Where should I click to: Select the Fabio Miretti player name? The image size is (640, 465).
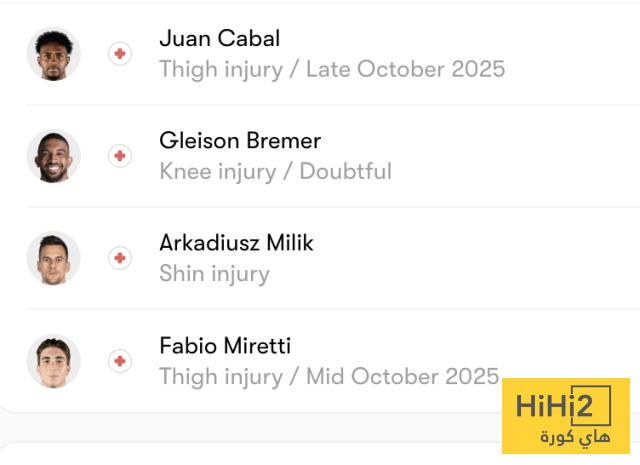pyautogui.click(x=225, y=346)
